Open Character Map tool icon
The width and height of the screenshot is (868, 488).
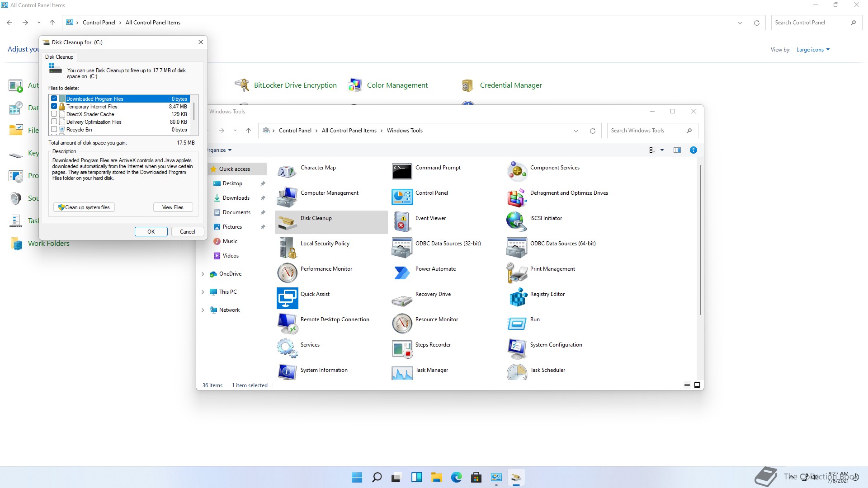click(x=287, y=172)
